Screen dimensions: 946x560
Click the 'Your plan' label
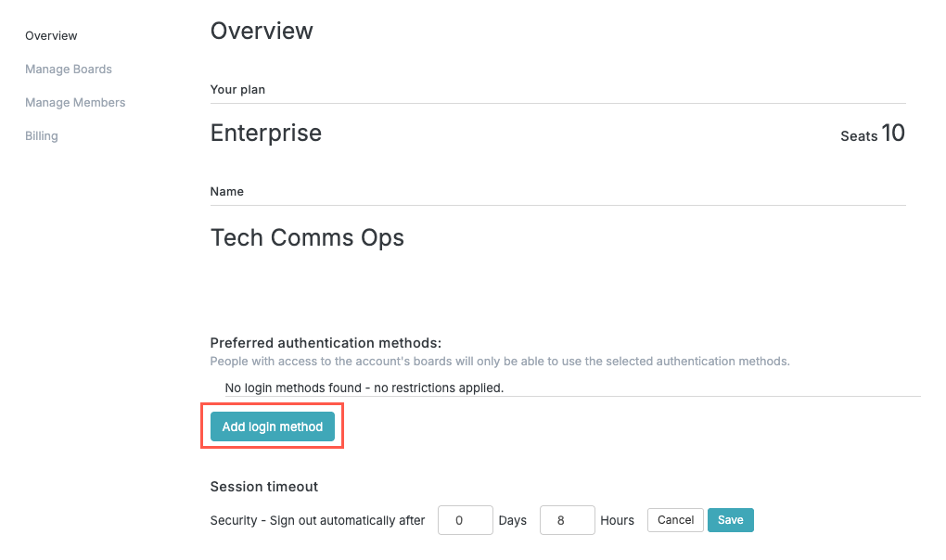tap(237, 90)
